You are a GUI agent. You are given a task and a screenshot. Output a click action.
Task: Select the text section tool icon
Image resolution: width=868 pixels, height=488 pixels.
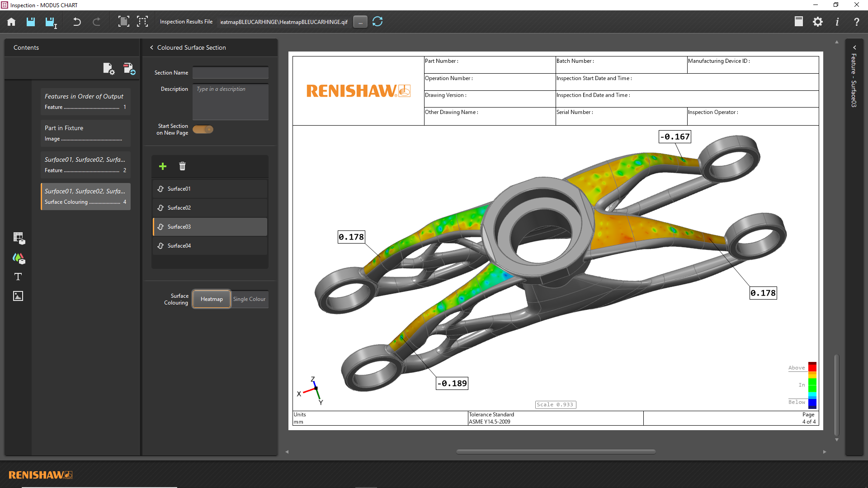tap(18, 277)
